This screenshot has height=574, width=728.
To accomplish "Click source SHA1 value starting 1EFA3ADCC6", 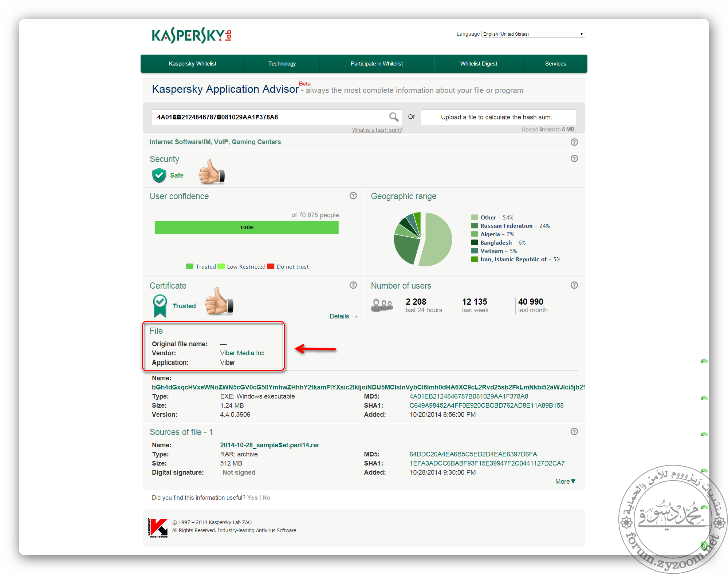I will (x=487, y=463).
